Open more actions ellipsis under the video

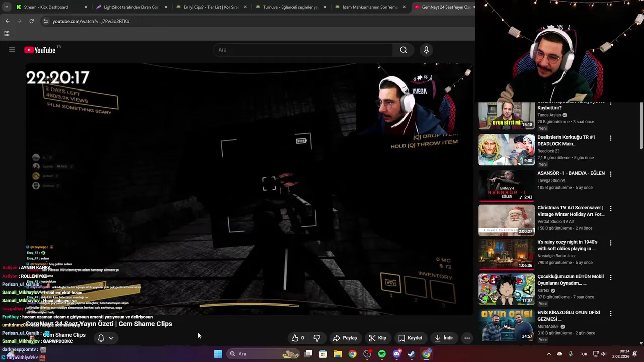pos(467,338)
